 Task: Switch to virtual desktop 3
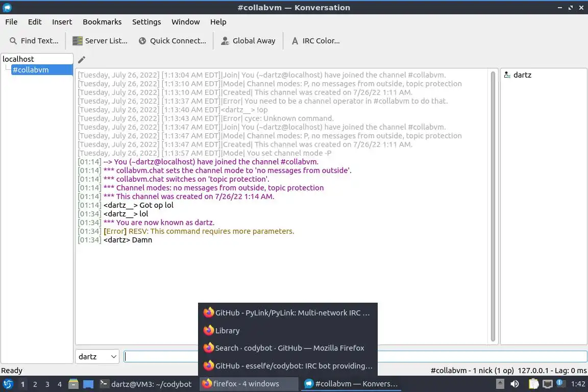click(x=47, y=384)
